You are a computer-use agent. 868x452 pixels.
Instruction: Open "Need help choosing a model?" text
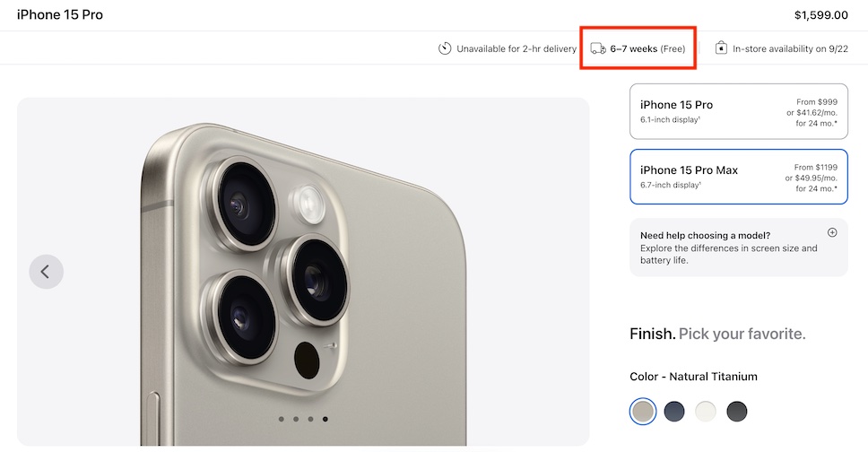click(x=705, y=236)
